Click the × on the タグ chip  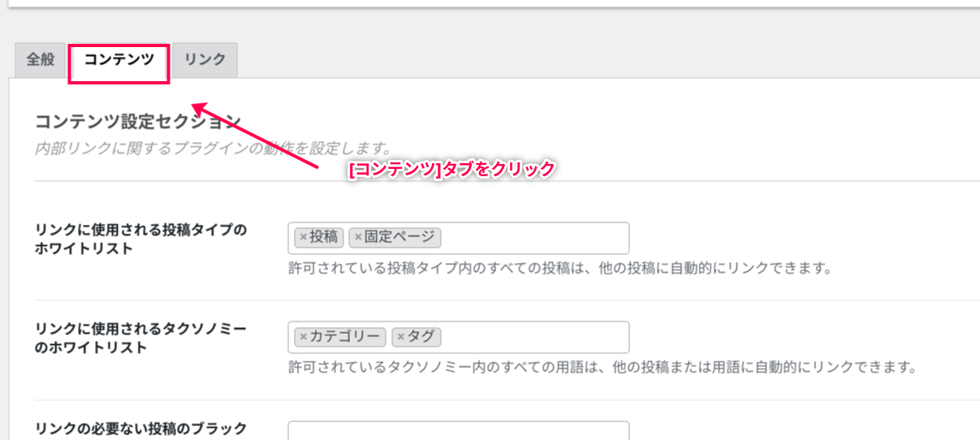(400, 337)
